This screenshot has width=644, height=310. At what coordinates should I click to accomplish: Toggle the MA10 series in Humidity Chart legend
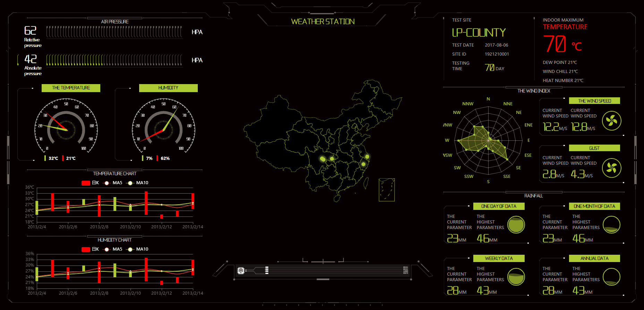tap(137, 249)
